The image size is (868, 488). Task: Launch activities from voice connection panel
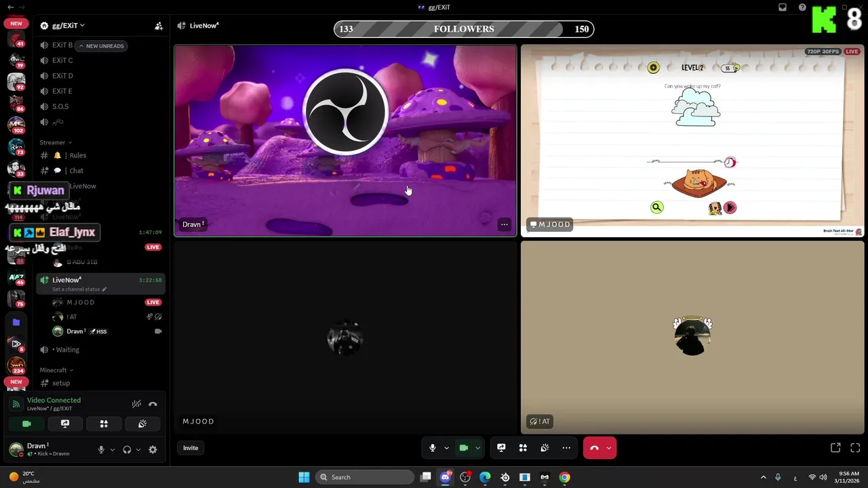(104, 424)
